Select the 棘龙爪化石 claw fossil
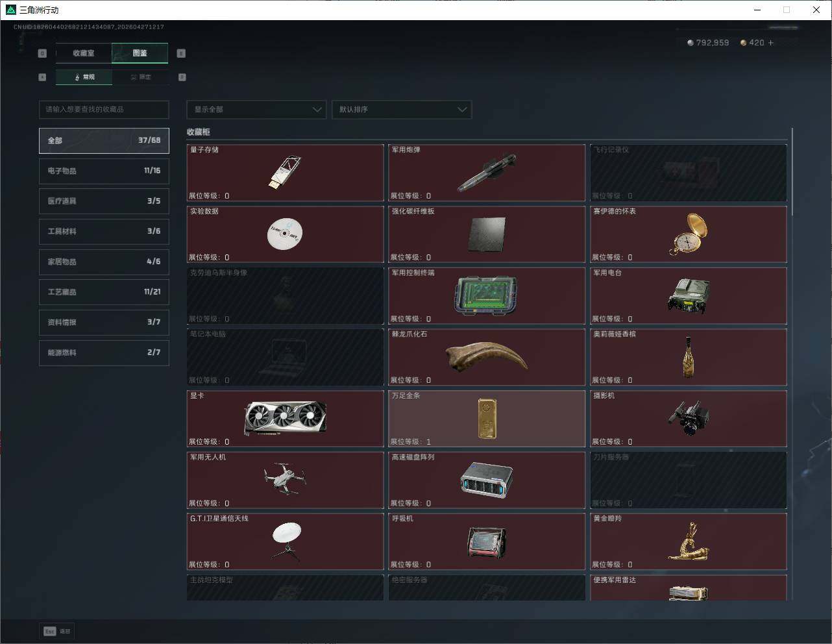Viewport: 832px width, 644px height. [487, 357]
